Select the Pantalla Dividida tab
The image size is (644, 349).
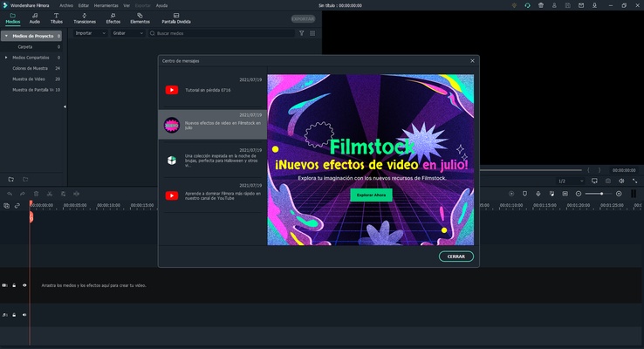click(176, 18)
